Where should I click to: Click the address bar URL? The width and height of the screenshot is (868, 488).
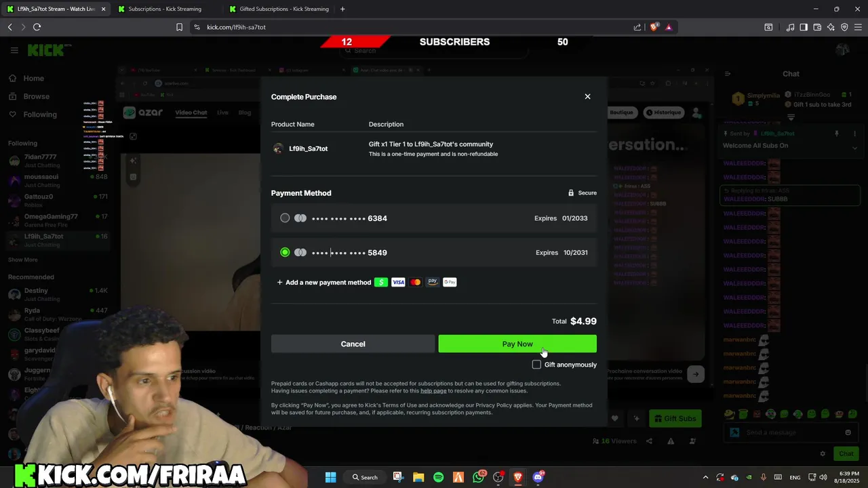click(236, 27)
